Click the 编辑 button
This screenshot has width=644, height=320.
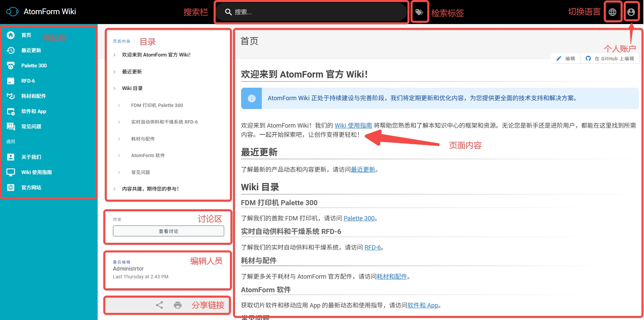pyautogui.click(x=566, y=59)
